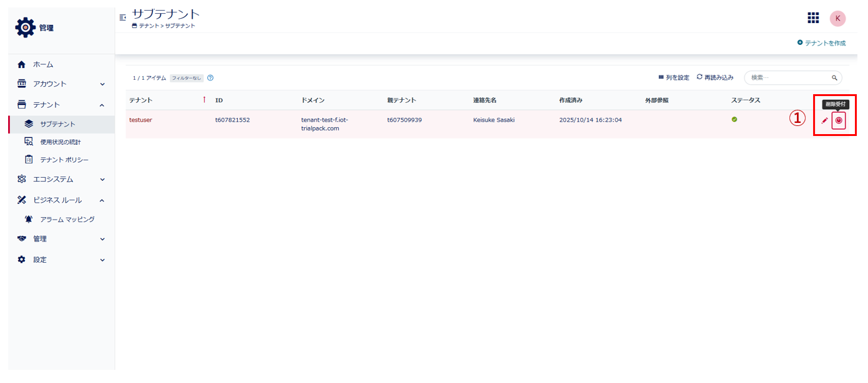Click the green status indicator for testuser
Image resolution: width=868 pixels, height=383 pixels.
coord(734,119)
